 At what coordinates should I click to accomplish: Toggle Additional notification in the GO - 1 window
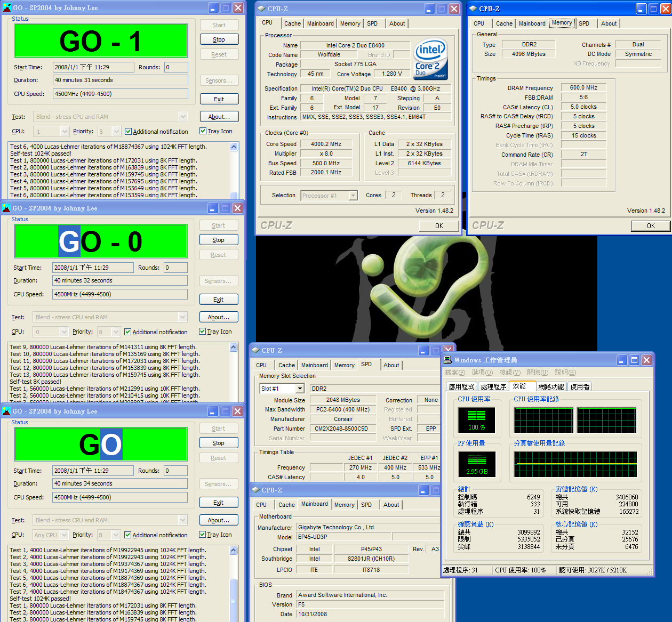(x=128, y=132)
